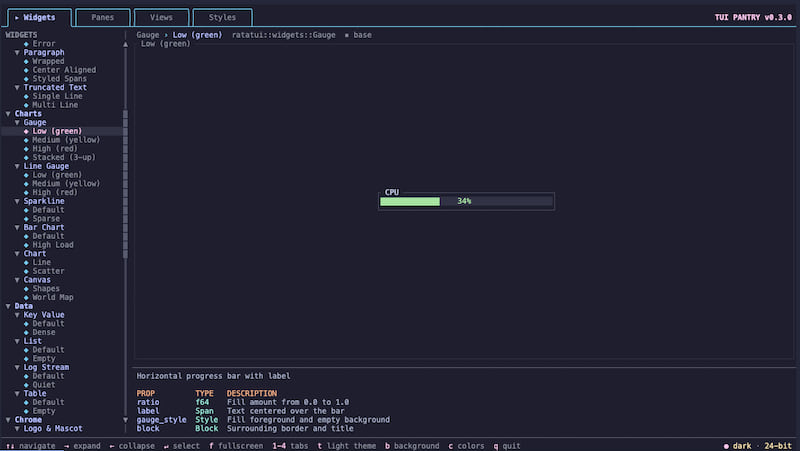
Task: Click the fullscreen shortcut hint
Action: point(236,446)
